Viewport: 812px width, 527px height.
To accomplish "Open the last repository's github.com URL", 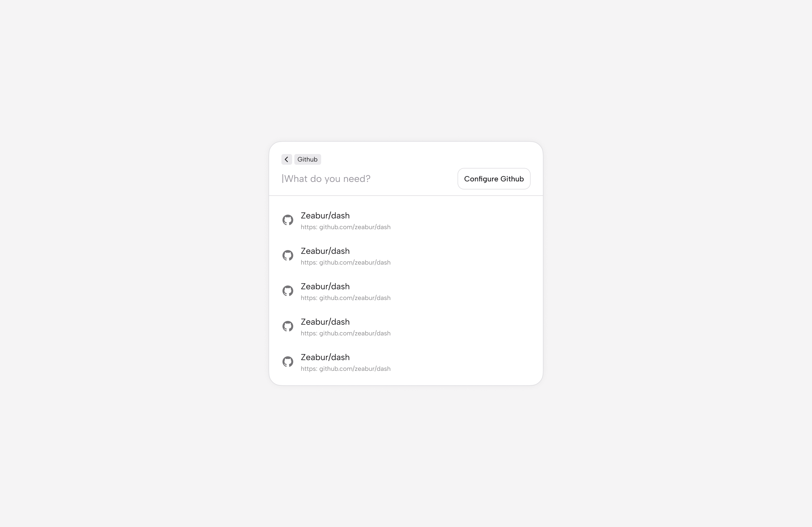I will tap(346, 369).
